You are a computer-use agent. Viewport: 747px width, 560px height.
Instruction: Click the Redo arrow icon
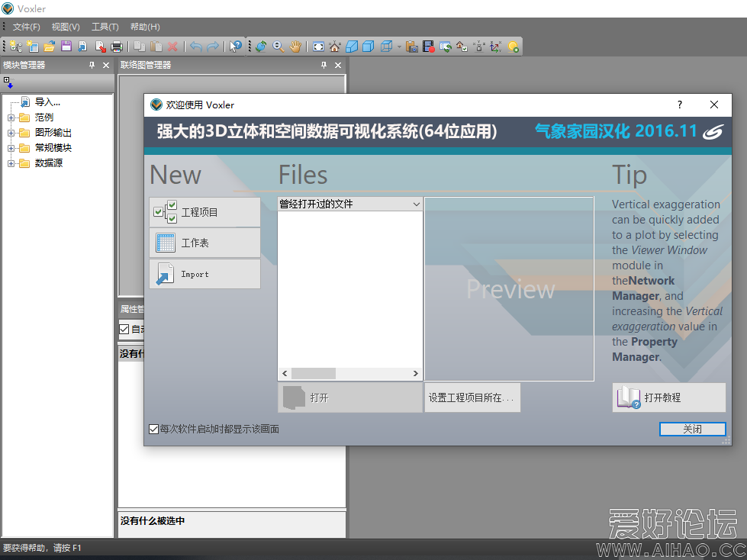tap(212, 47)
